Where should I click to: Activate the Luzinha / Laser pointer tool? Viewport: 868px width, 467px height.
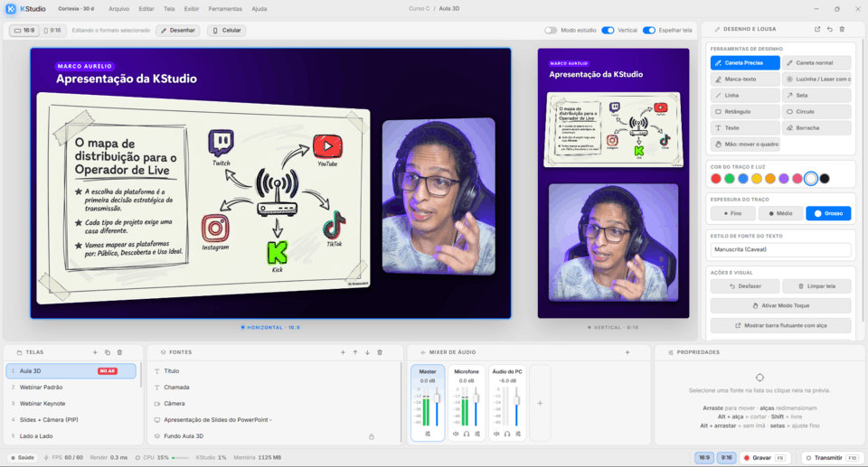(x=816, y=79)
